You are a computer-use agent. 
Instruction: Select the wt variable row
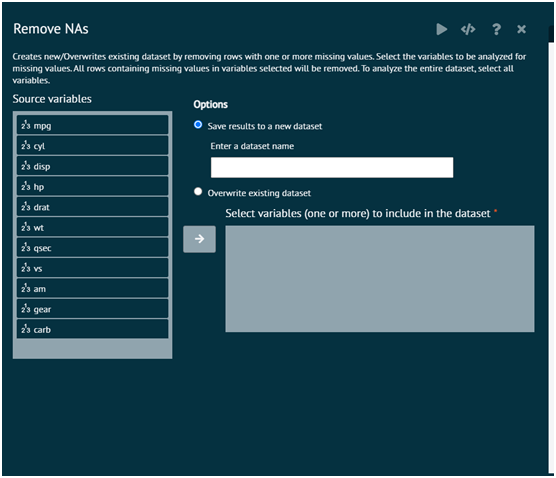point(93,227)
